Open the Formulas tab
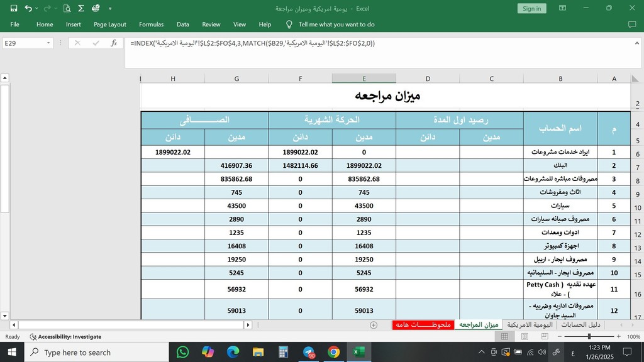 pyautogui.click(x=151, y=25)
